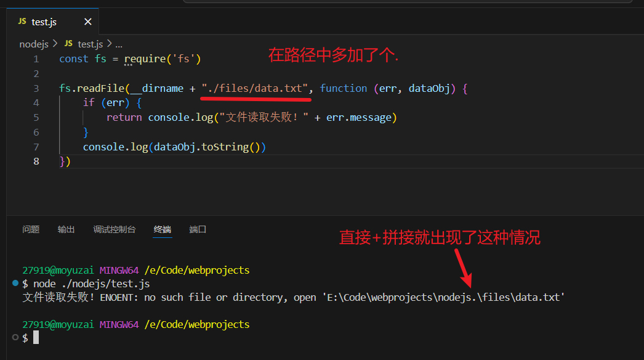Click the JS file icon on test.js tab
This screenshot has height=360, width=644.
coord(22,22)
